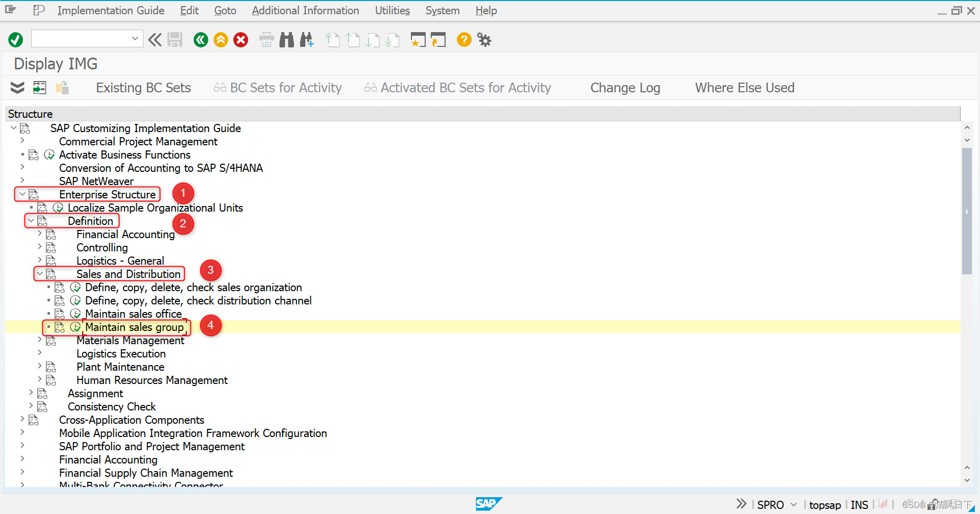Click the Create New Session icon
The width and height of the screenshot is (980, 514).
pos(418,40)
